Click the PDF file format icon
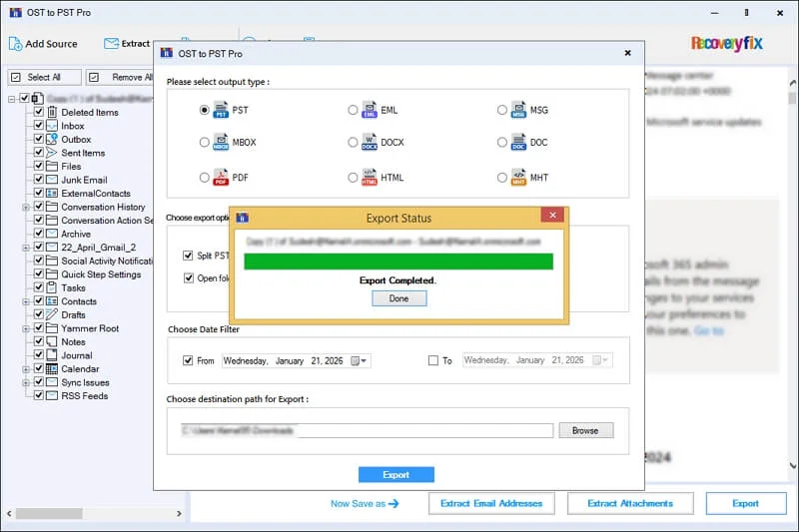 click(x=221, y=177)
